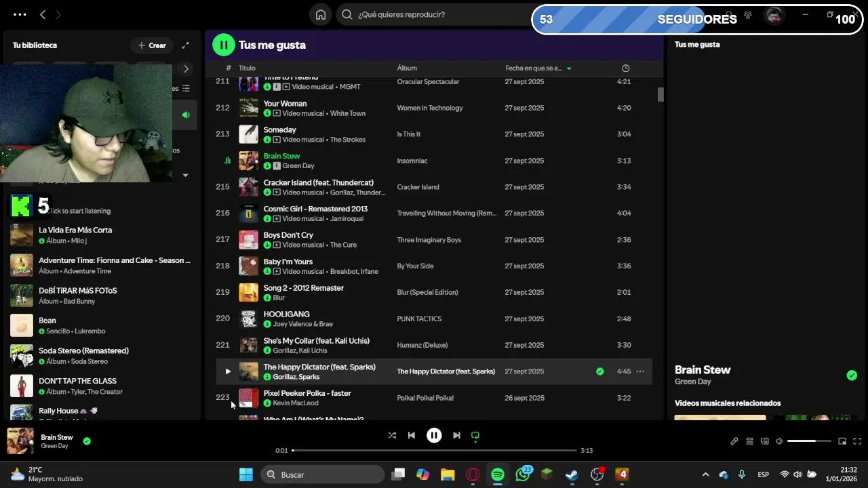Mute the Spotify volume speaker icon
868x488 pixels.
point(779,441)
